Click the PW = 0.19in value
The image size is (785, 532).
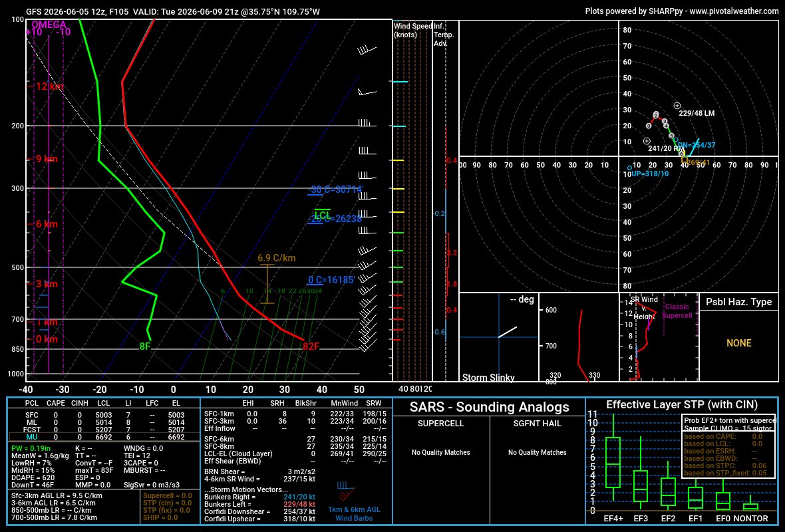click(31, 448)
